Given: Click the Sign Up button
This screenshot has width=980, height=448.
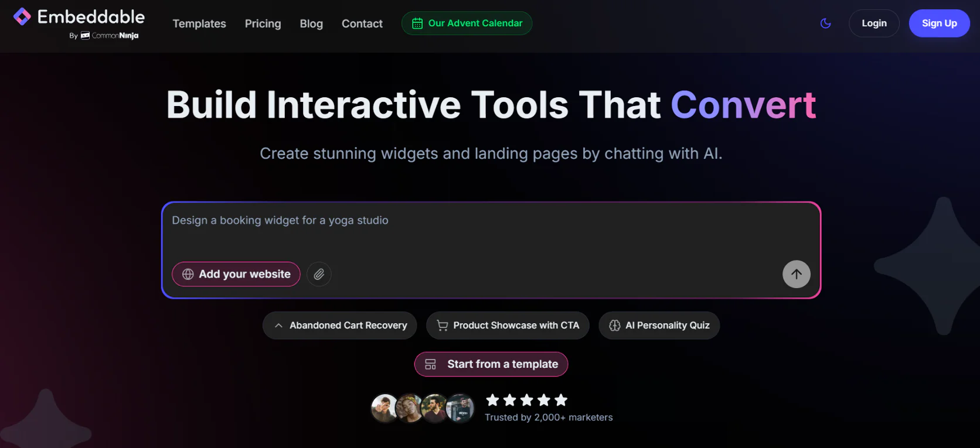Looking at the screenshot, I should (939, 23).
